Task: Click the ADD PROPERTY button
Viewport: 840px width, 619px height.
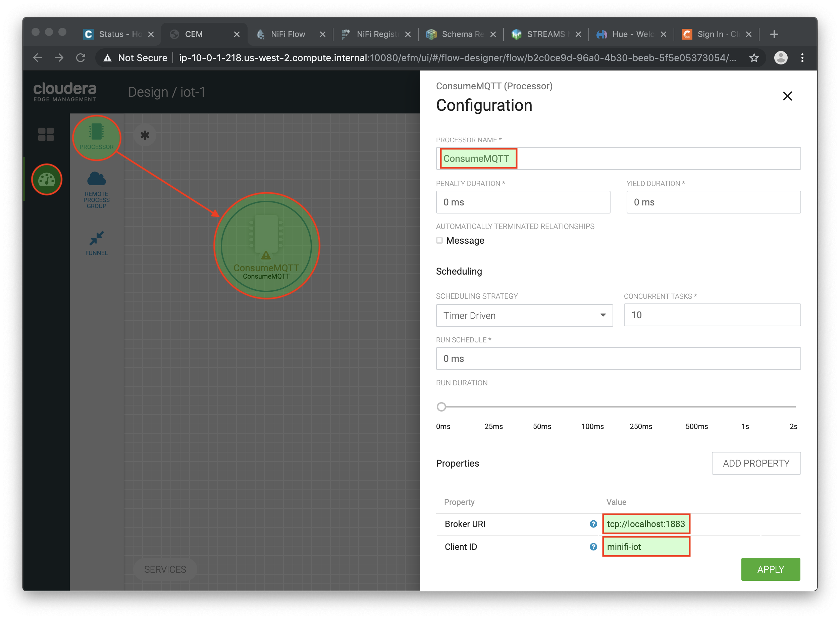Action: click(x=756, y=463)
